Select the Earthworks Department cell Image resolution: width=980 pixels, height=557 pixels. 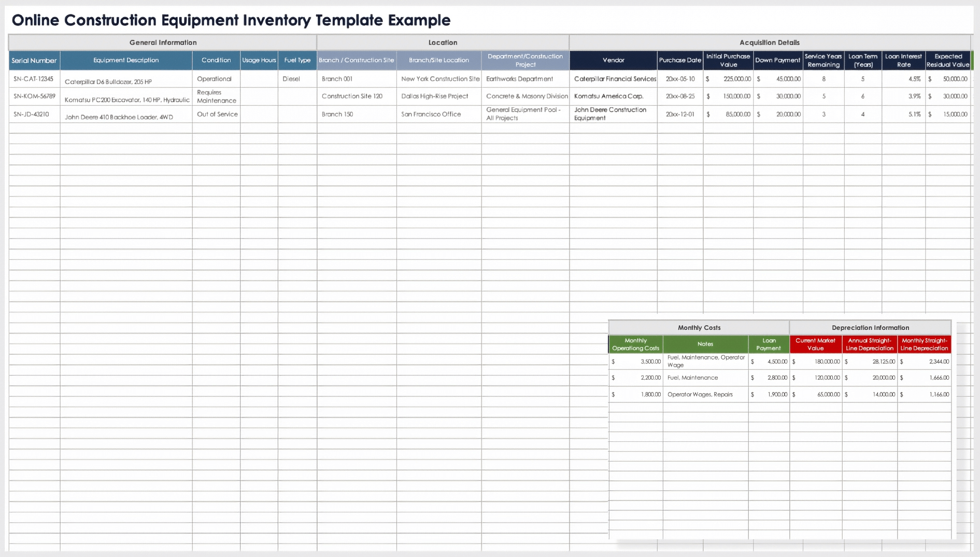(520, 79)
